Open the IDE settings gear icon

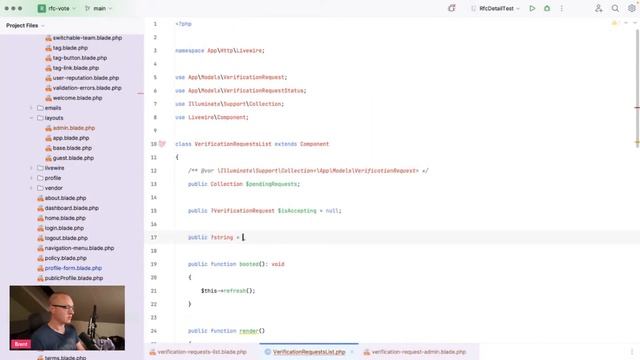[631, 8]
